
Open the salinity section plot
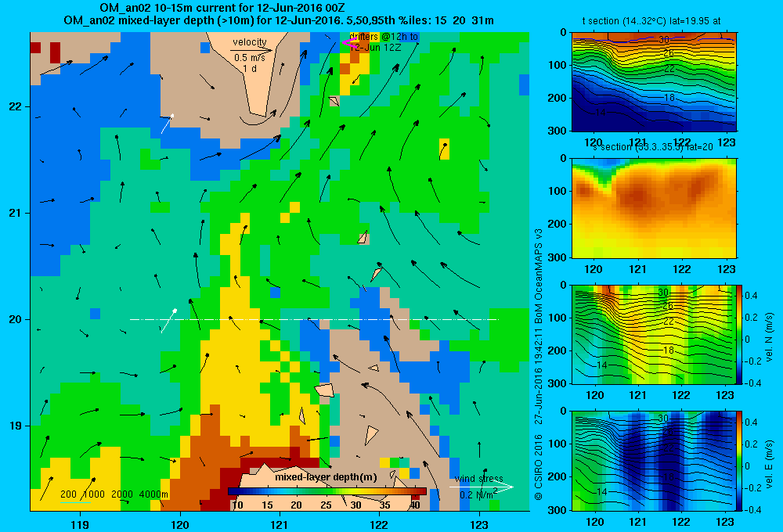point(654,207)
